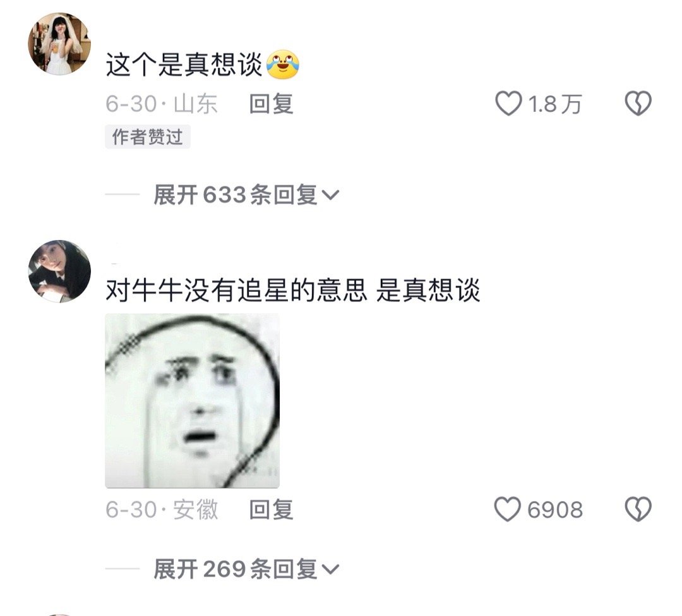Expand 展开269条回复 thread

coord(246,569)
